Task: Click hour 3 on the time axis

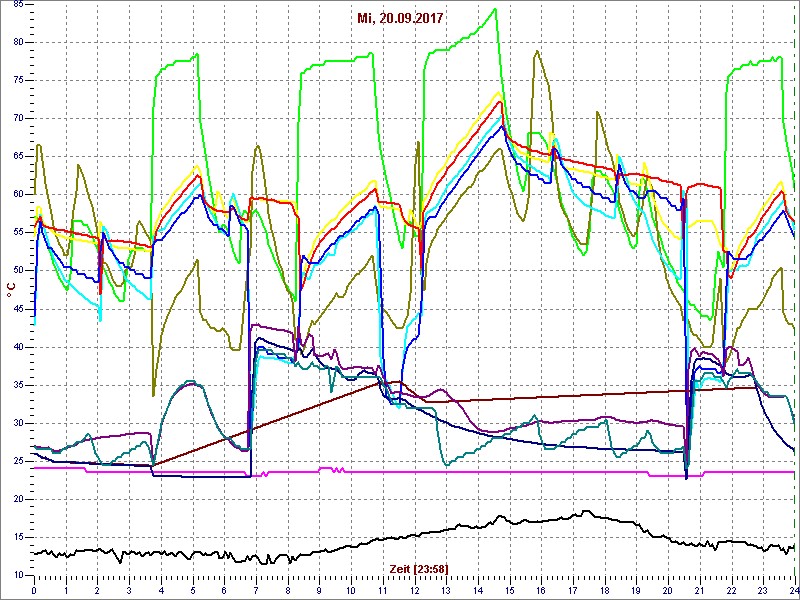Action: tap(129, 590)
